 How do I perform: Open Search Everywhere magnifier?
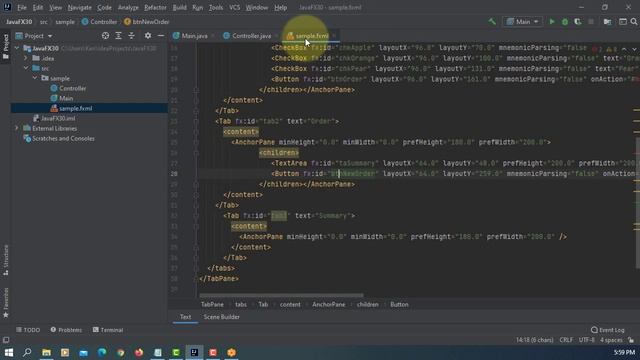(x=634, y=22)
